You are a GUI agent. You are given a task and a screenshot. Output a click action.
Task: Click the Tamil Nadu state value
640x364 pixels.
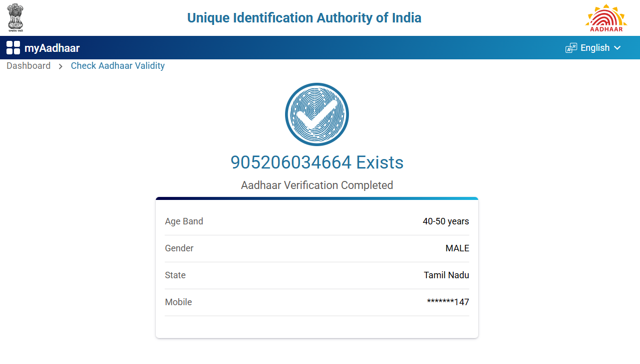click(x=446, y=275)
